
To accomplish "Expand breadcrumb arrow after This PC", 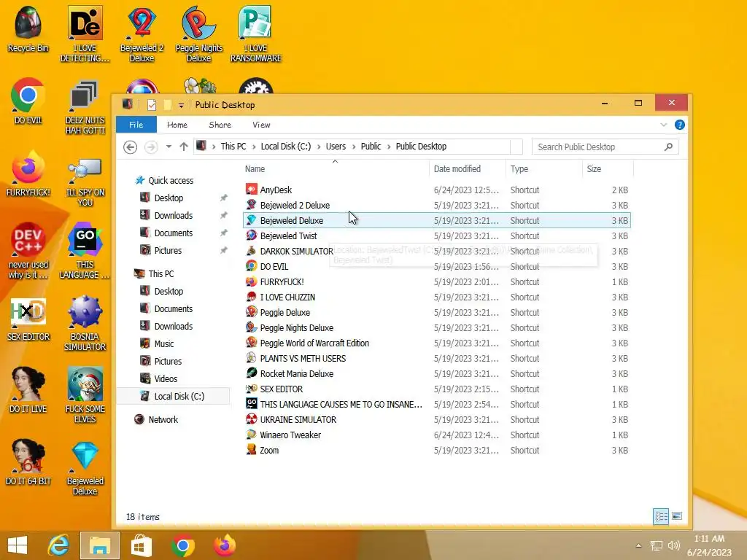I will coord(255,147).
